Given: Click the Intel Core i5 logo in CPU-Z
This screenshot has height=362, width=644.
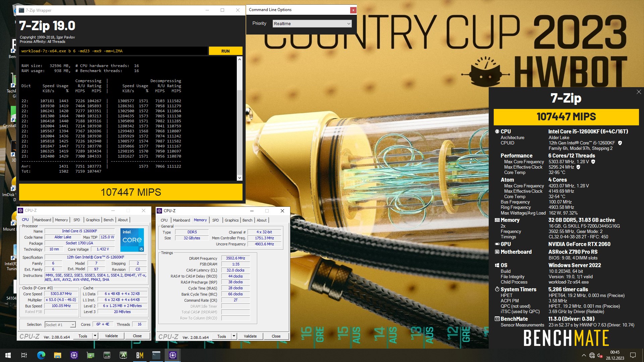Looking at the screenshot, I should tap(132, 240).
